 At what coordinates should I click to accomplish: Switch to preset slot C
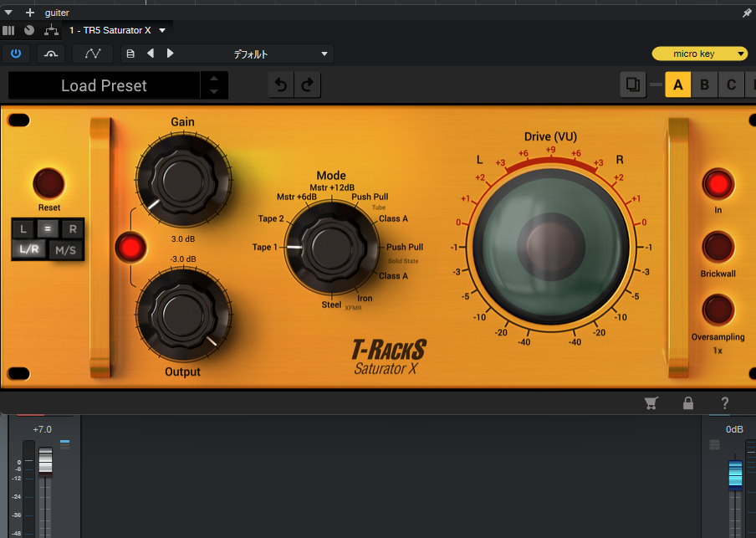(x=731, y=85)
